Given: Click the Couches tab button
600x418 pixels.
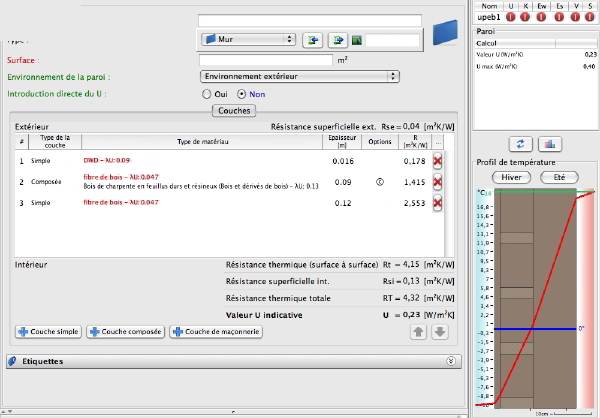Looking at the screenshot, I should [234, 111].
